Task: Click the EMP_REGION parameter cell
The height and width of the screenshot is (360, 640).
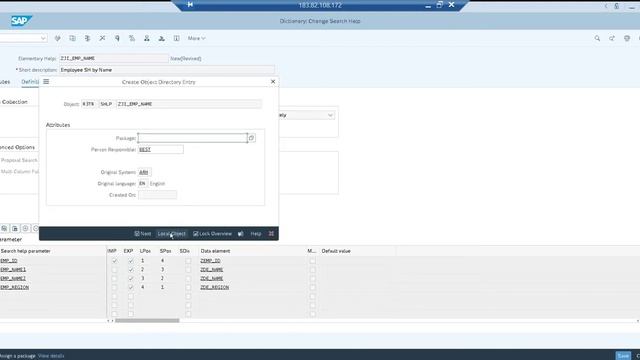Action: click(x=15, y=287)
